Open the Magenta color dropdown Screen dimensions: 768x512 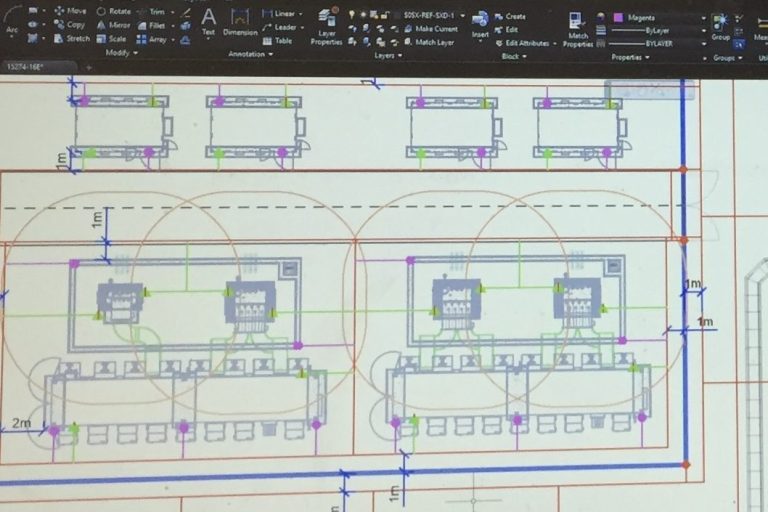point(701,17)
